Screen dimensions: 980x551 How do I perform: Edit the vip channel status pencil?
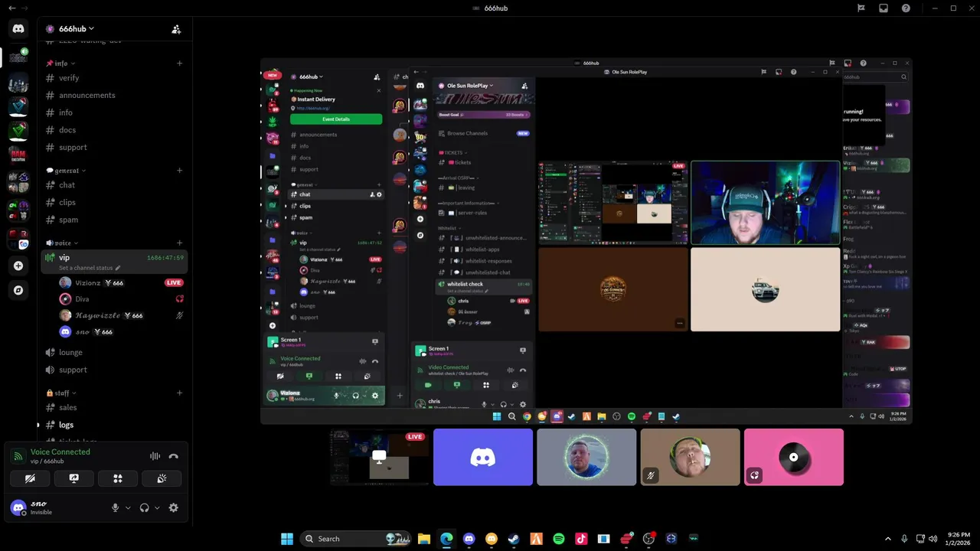118,268
